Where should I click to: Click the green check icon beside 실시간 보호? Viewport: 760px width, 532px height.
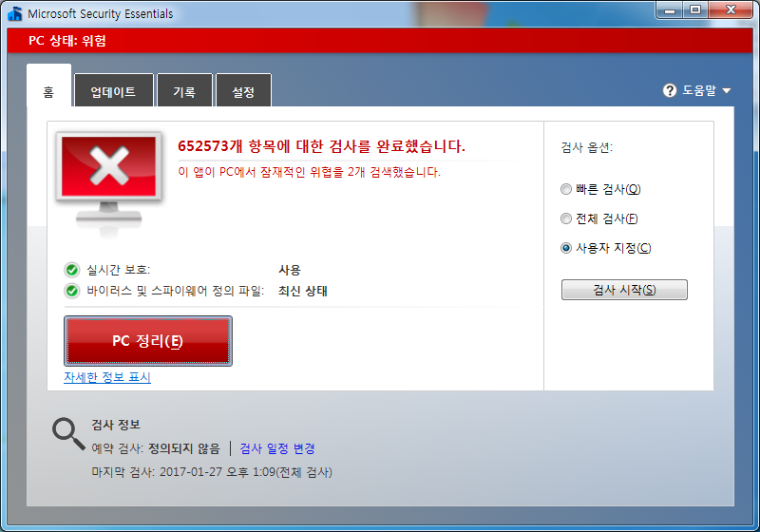[x=71, y=270]
